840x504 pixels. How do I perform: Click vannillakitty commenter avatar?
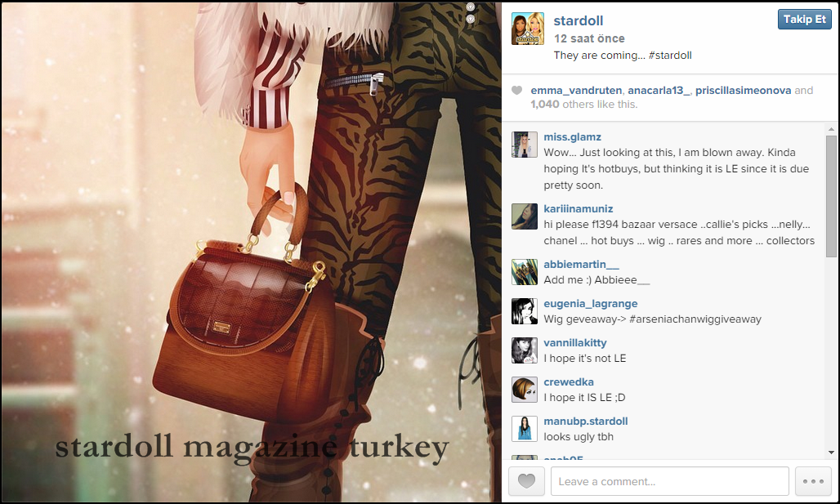point(525,350)
